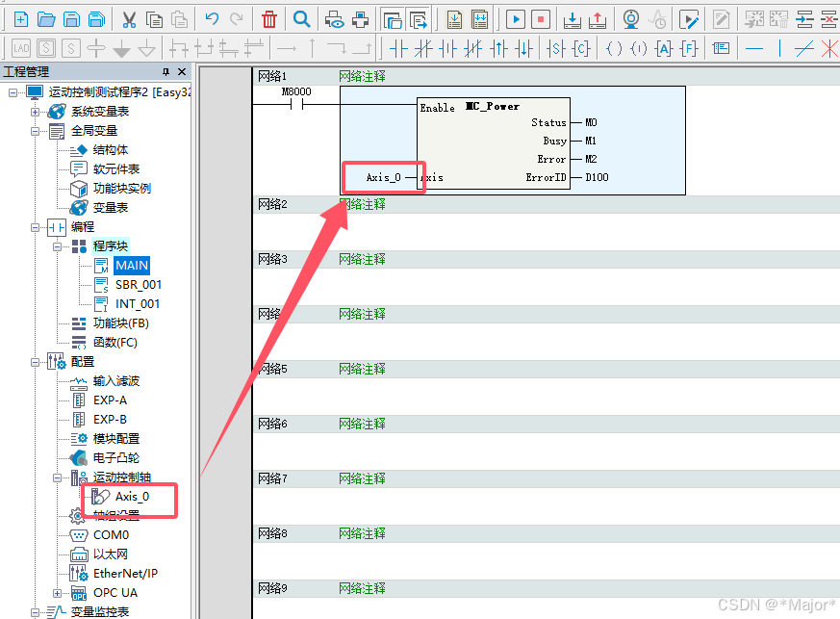Expand the OPC UA node

(x=57, y=593)
